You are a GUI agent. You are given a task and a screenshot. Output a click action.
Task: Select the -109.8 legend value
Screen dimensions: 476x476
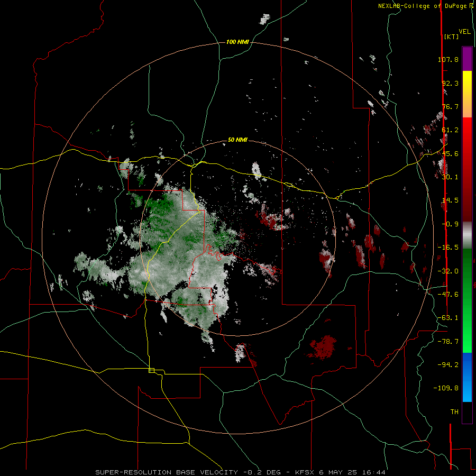pos(446,388)
